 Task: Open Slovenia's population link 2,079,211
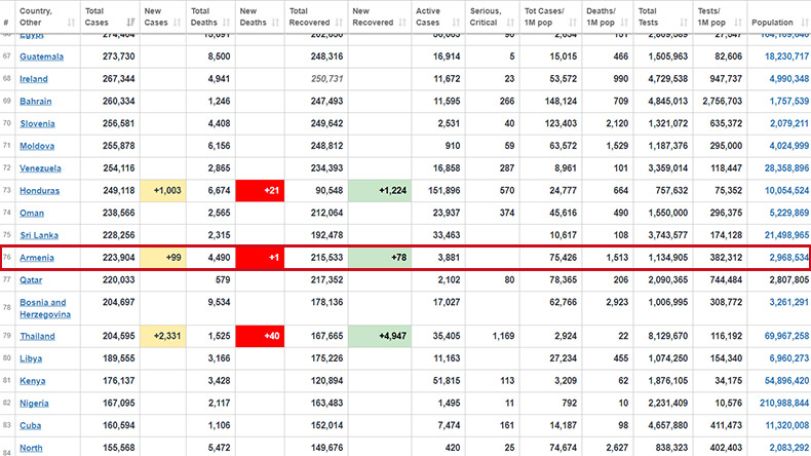[x=789, y=123]
